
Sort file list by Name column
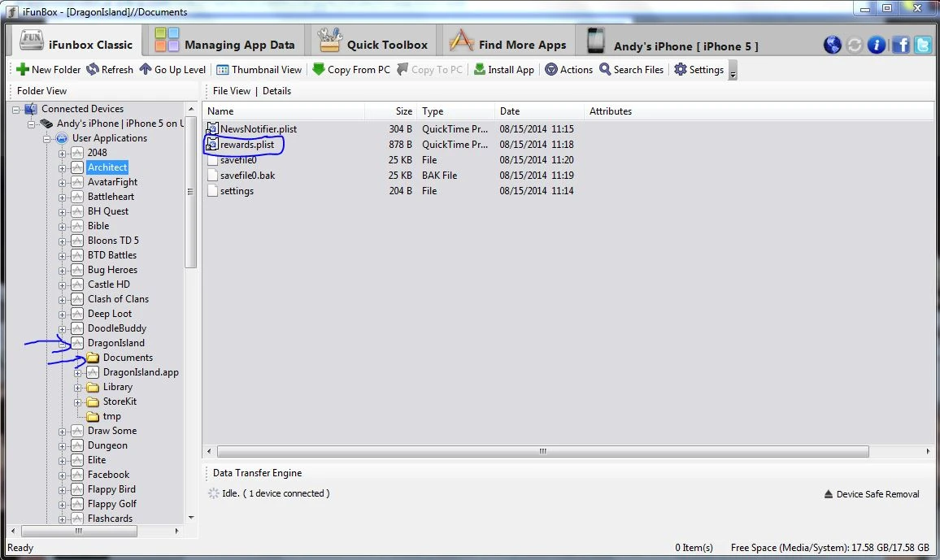pos(284,111)
